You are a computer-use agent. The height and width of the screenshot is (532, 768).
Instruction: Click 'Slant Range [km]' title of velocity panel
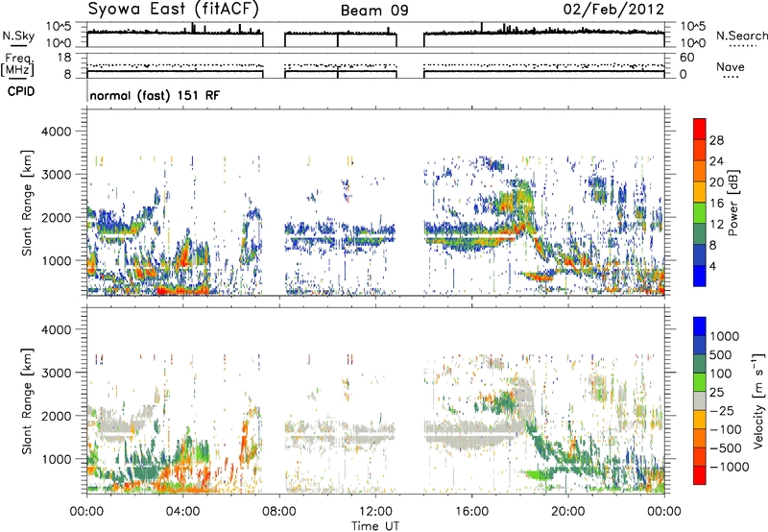tap(27, 401)
